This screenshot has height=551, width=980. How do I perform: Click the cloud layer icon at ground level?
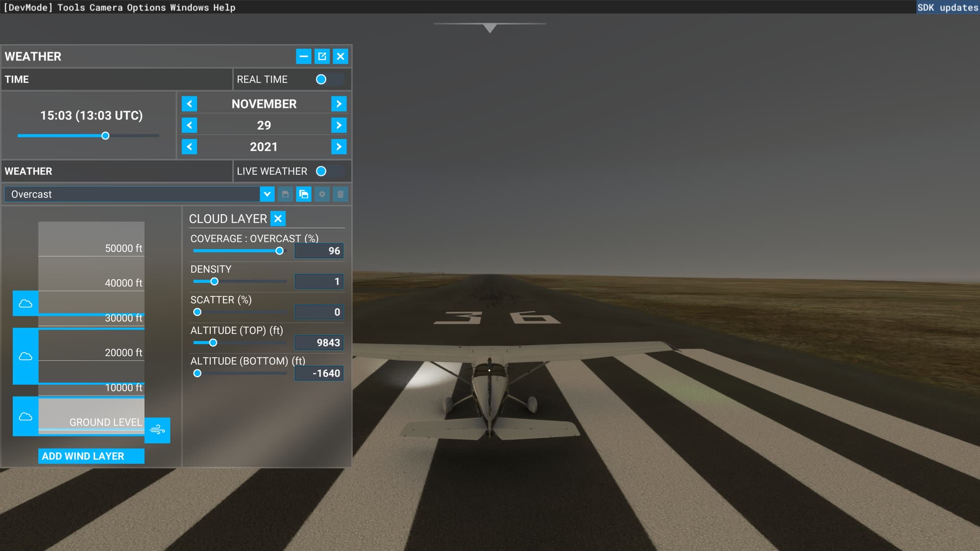coord(25,415)
